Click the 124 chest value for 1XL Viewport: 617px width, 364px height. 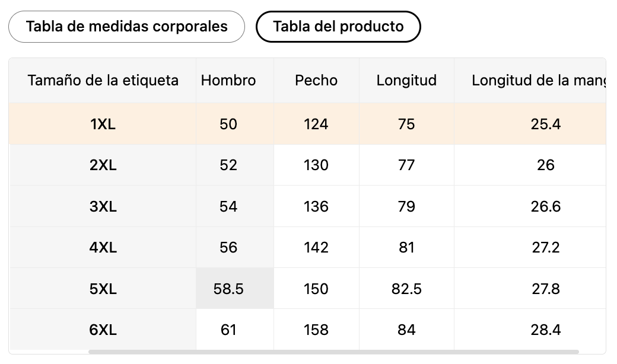(316, 124)
